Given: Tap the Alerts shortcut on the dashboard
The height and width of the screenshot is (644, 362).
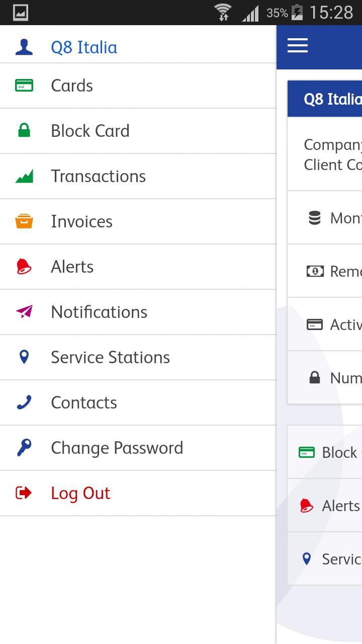Looking at the screenshot, I should click(340, 506).
